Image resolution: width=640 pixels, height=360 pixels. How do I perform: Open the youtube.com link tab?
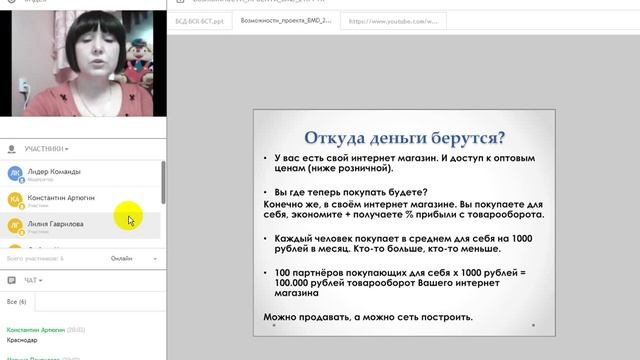point(393,21)
